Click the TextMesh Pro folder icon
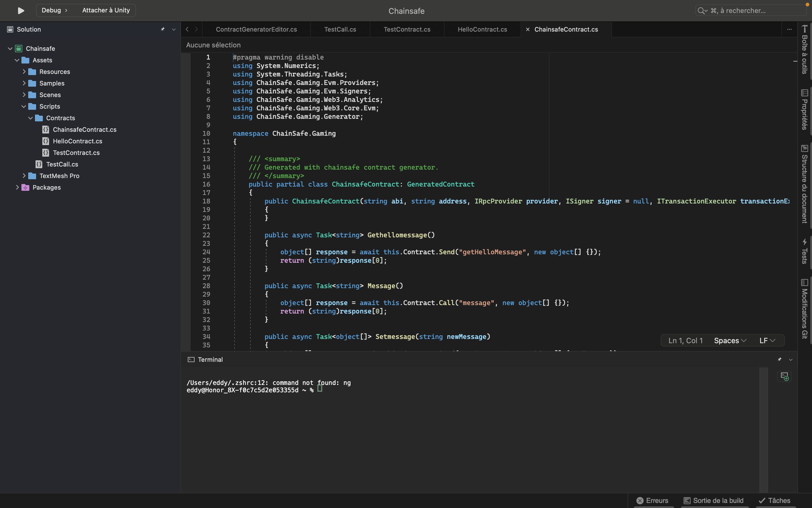812x508 pixels. click(32, 176)
